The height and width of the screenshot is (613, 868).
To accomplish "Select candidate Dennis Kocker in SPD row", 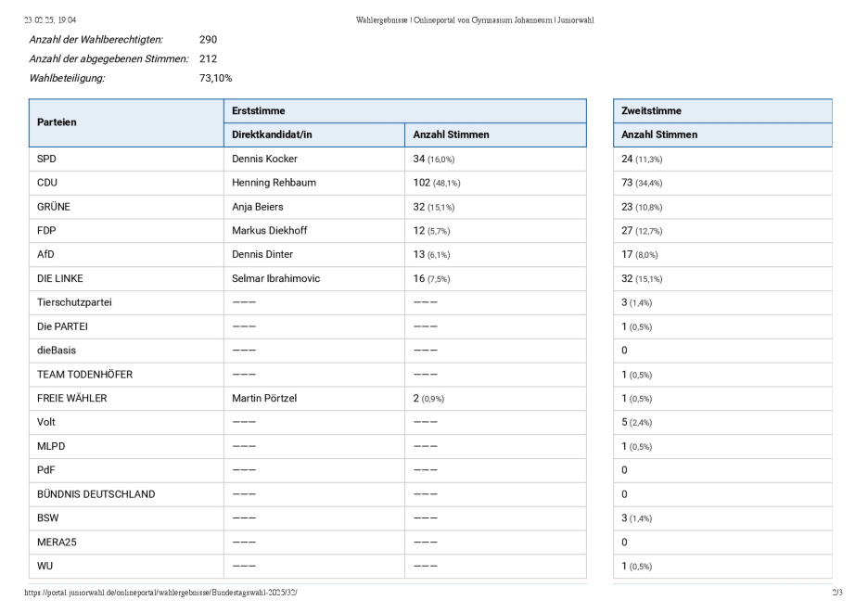I will (x=264, y=159).
